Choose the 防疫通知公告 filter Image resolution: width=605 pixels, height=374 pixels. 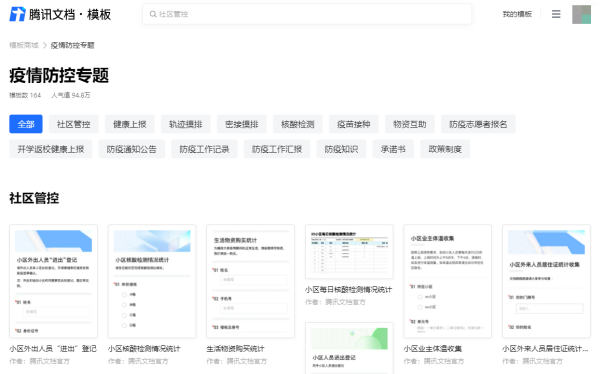[132, 149]
